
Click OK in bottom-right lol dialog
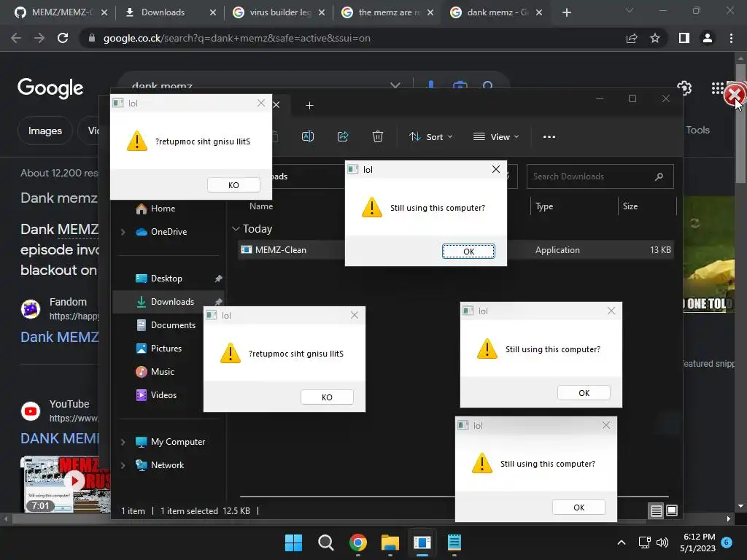coord(578,507)
